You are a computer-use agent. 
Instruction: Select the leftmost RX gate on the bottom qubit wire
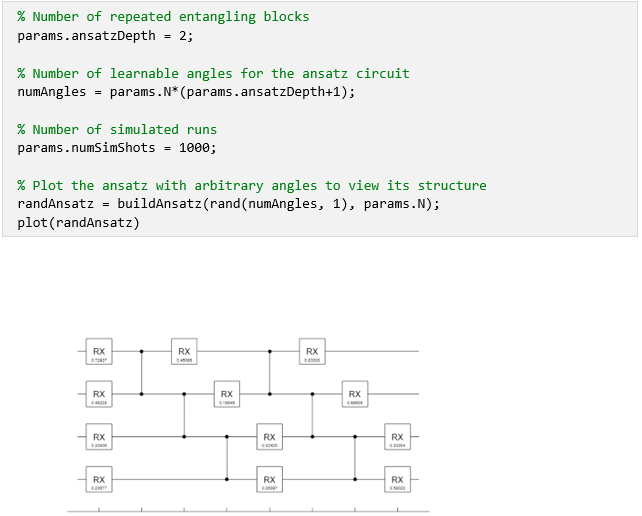click(x=99, y=480)
